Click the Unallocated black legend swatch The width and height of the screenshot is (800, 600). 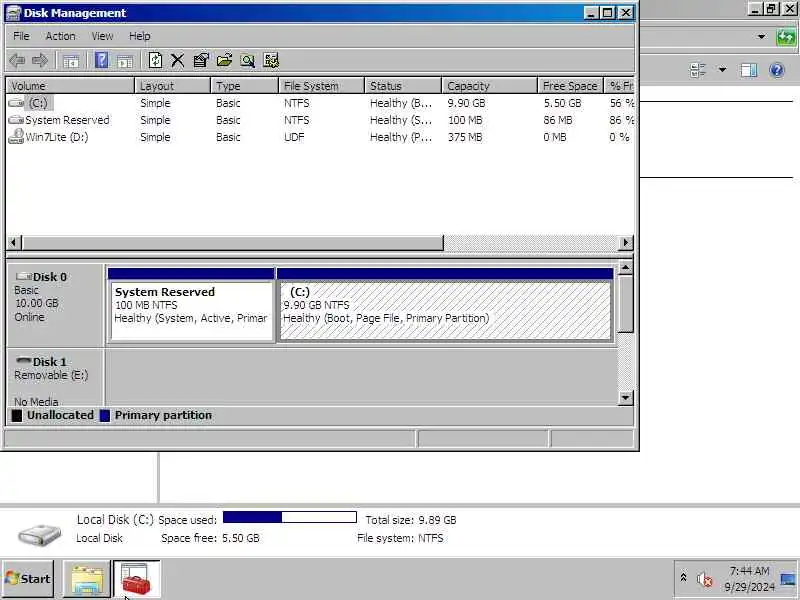[17, 416]
